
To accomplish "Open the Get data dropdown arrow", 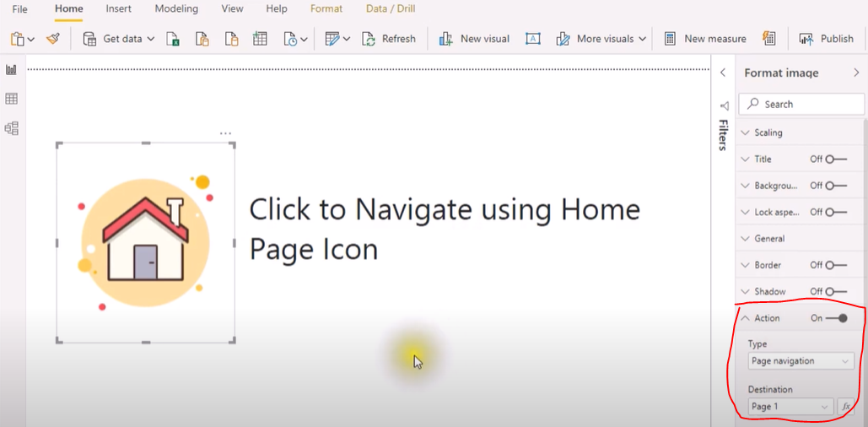I will (x=151, y=40).
